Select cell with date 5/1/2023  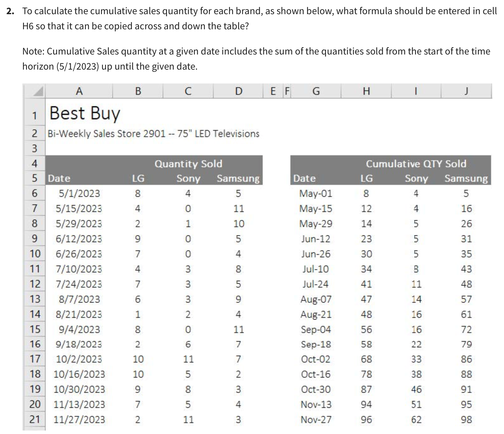79,193
